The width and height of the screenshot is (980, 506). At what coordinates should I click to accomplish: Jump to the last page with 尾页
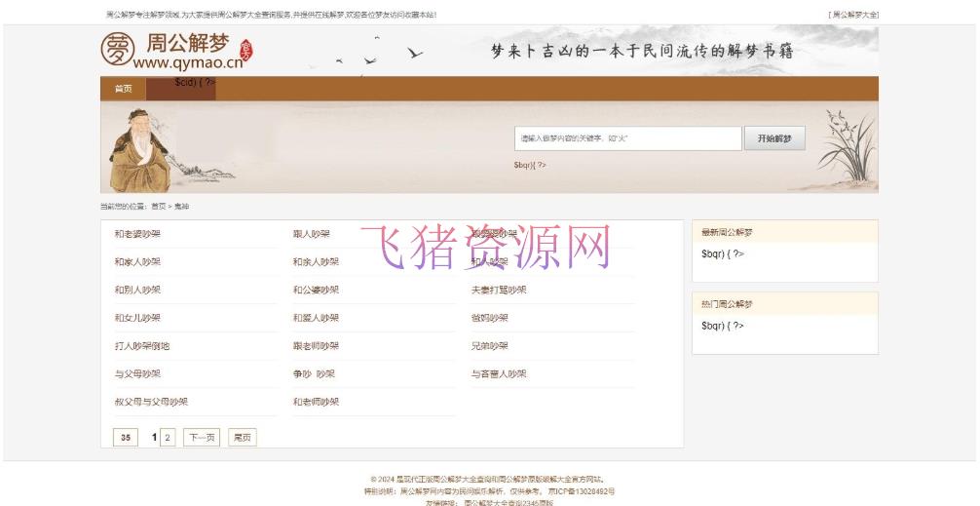[x=243, y=438]
